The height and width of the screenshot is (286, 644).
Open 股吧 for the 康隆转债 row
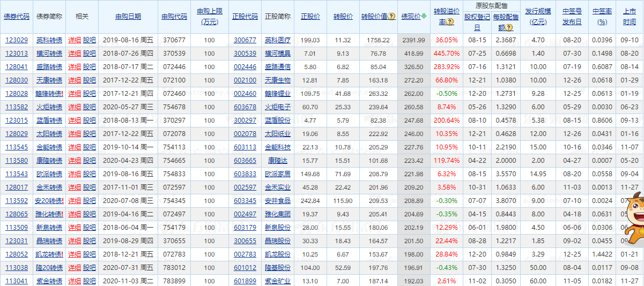pyautogui.click(x=90, y=161)
